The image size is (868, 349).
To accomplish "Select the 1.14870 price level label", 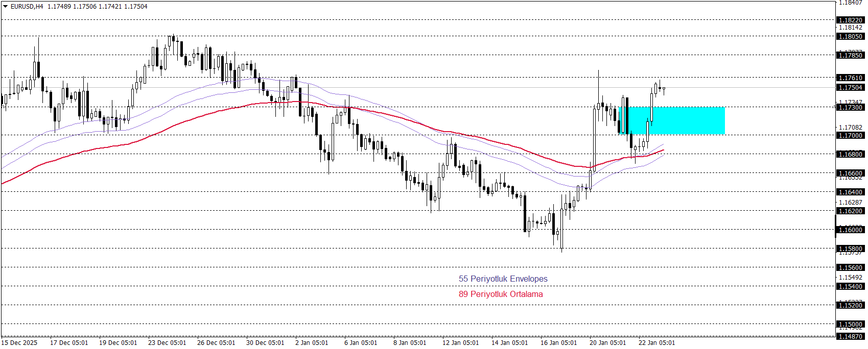I will [x=850, y=337].
